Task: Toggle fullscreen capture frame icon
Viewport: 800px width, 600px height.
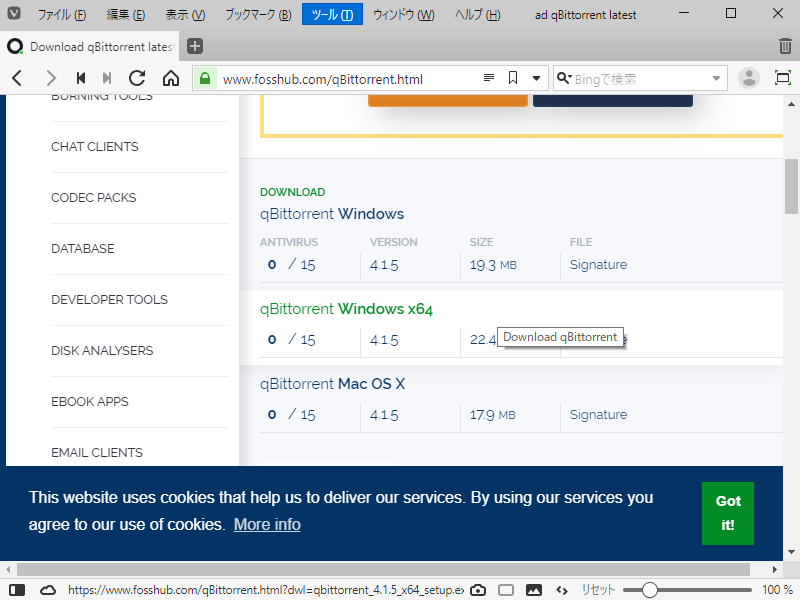Action: pos(783,78)
